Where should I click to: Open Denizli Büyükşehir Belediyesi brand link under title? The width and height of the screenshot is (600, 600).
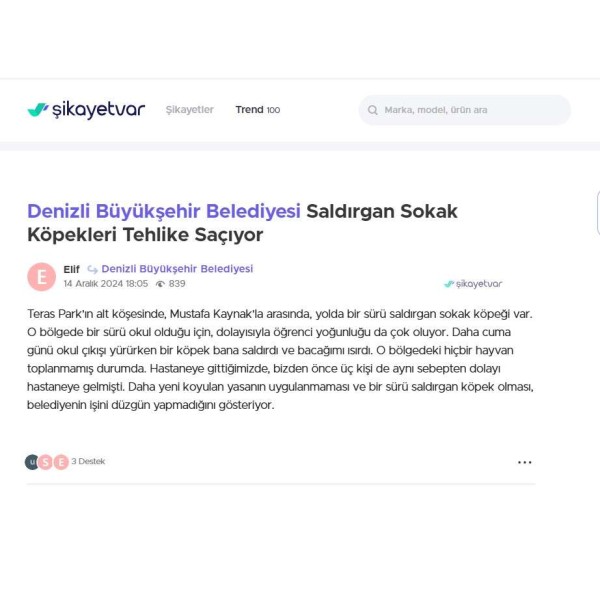click(x=177, y=269)
